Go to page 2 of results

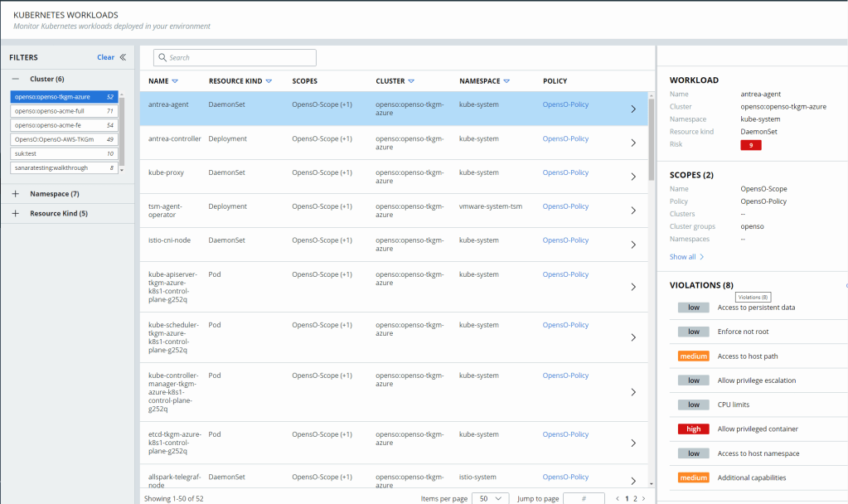coord(635,498)
